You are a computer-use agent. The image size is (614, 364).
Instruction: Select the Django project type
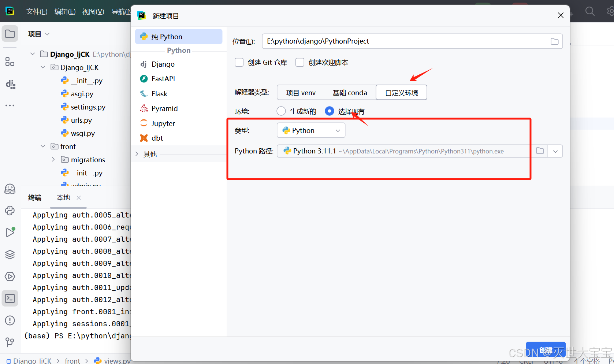coord(163,64)
